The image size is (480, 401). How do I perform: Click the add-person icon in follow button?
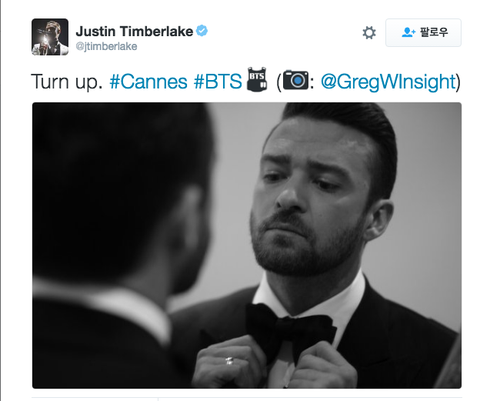pos(408,32)
